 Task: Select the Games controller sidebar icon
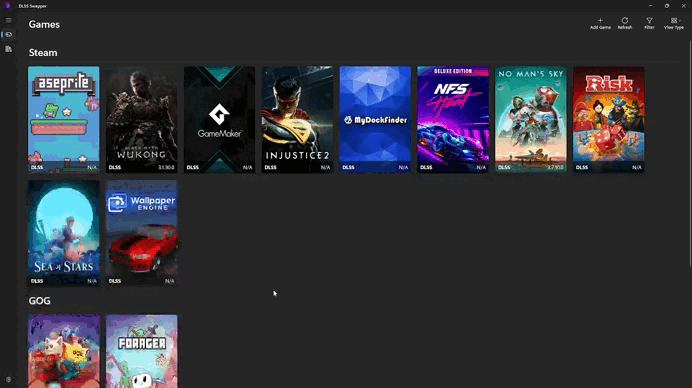[8, 34]
